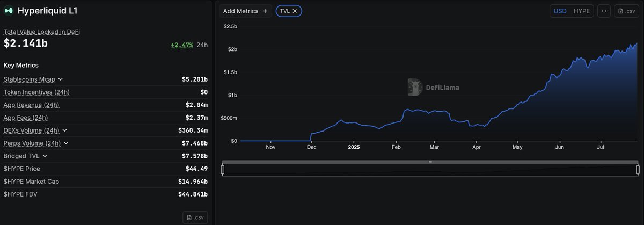Download key metrics .csv at bottom
Image resolution: width=644 pixels, height=225 pixels.
coord(195,217)
